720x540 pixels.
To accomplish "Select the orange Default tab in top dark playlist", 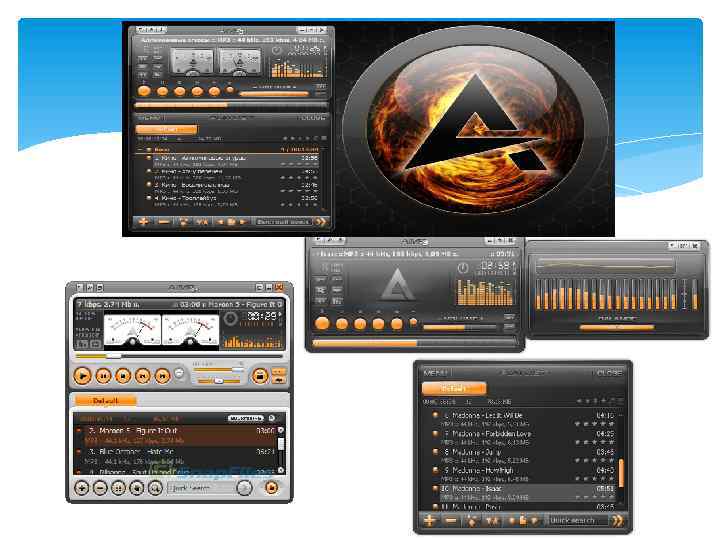I will coord(166,129).
